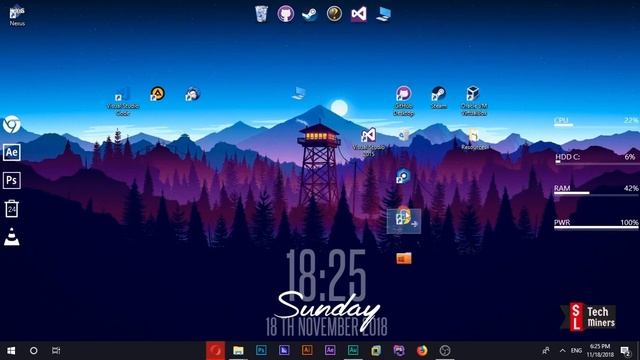Open the orange folder icon on the desktop
Viewport: 640px width, 360px height.
pyautogui.click(x=404, y=258)
